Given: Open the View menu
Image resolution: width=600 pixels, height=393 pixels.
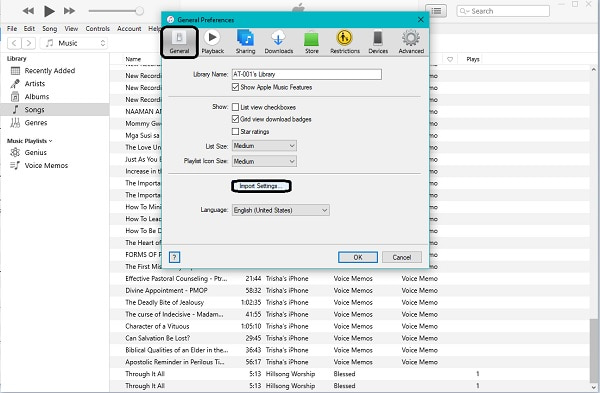Looking at the screenshot, I should coord(71,29).
